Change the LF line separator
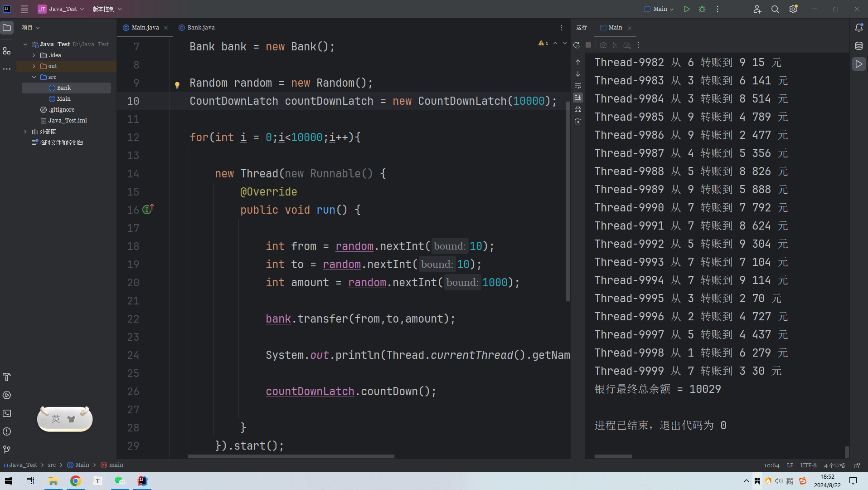Screen dimensions: 868x490 790,465
